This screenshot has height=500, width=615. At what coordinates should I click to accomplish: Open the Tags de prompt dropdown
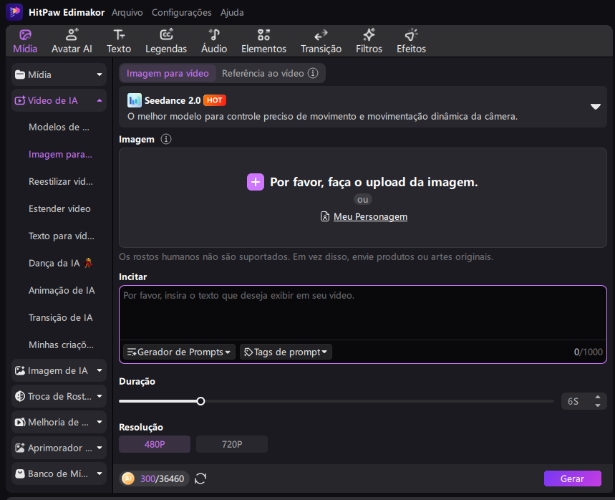click(x=286, y=352)
